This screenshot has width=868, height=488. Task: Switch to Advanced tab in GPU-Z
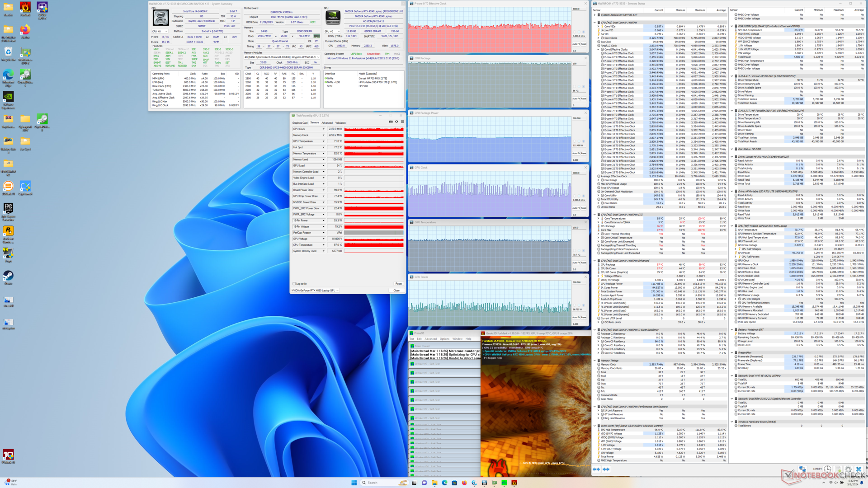coord(327,123)
